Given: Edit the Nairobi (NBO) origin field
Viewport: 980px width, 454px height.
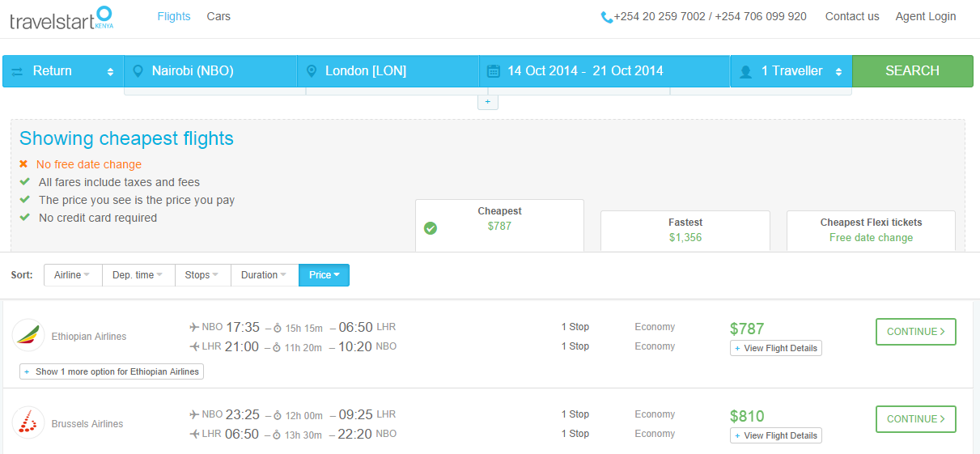Looking at the screenshot, I should coord(210,71).
